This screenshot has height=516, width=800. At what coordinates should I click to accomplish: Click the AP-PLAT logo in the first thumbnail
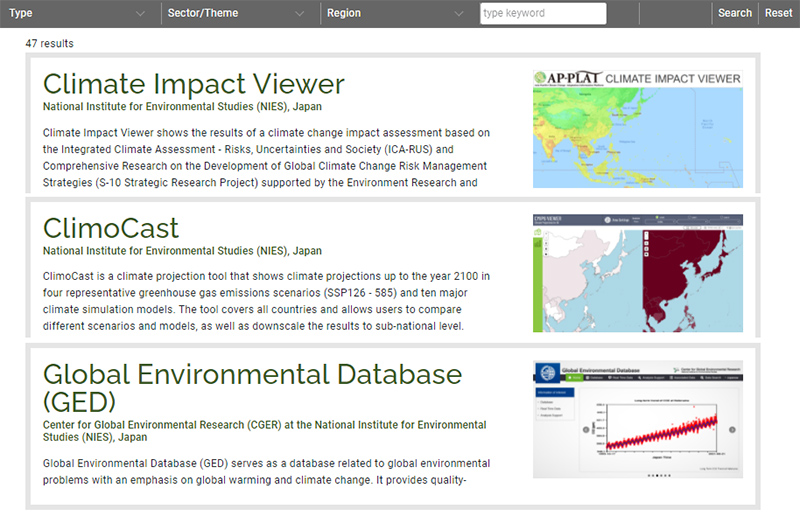click(569, 78)
